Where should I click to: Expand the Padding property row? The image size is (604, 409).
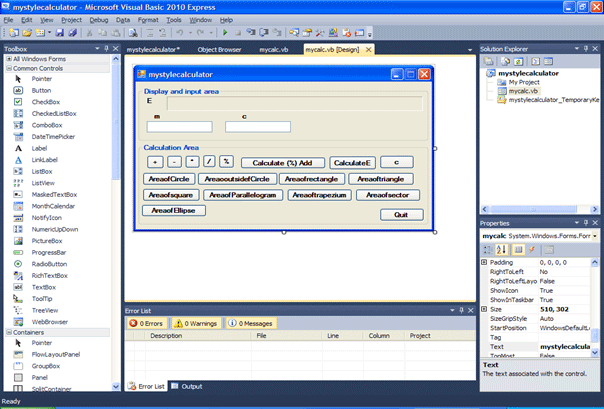[x=484, y=262]
